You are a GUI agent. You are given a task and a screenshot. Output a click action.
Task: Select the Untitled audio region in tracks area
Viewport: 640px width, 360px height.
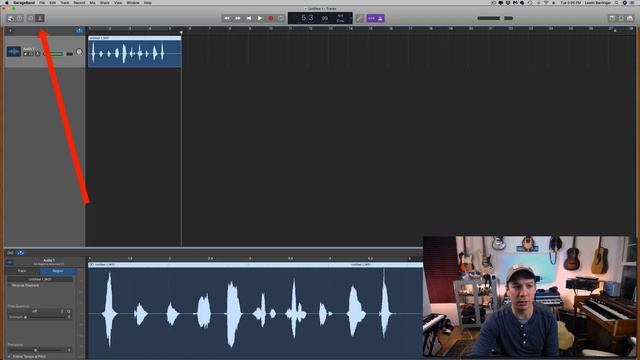coord(134,52)
